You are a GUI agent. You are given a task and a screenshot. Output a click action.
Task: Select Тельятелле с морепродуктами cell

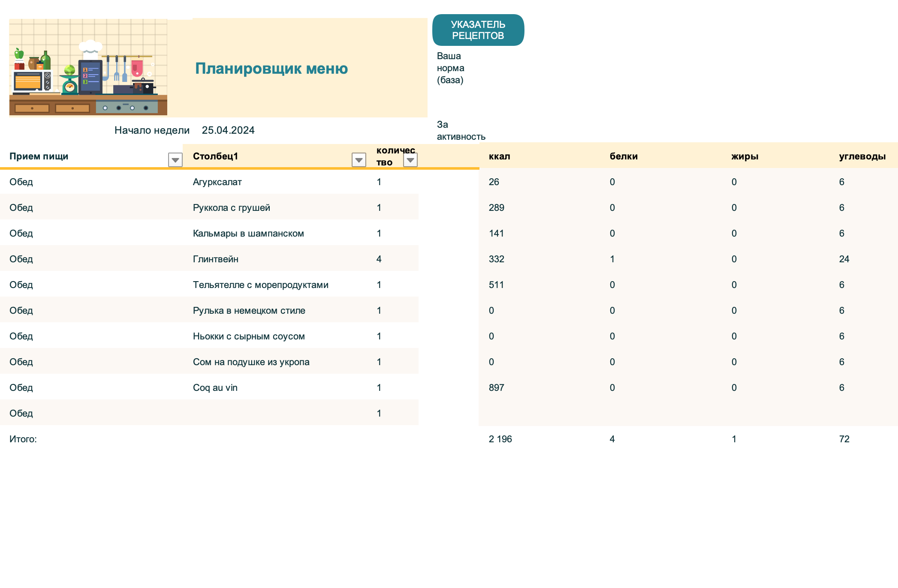(261, 285)
